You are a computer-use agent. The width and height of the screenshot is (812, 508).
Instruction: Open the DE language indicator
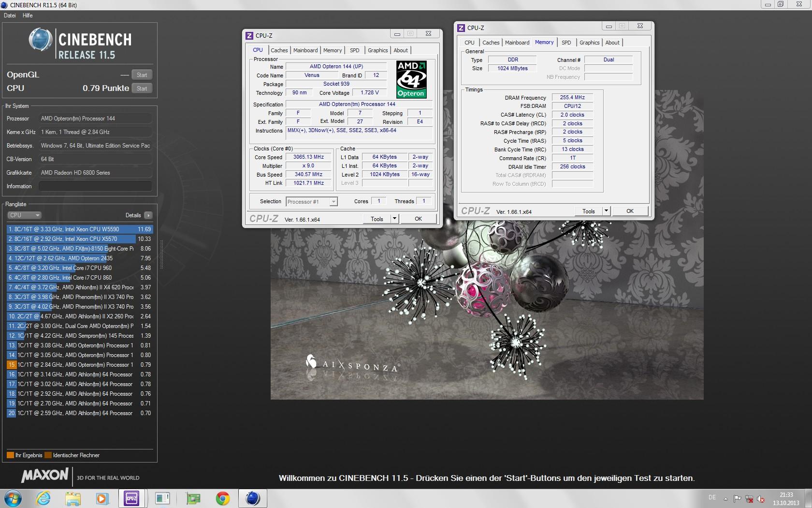(x=712, y=497)
